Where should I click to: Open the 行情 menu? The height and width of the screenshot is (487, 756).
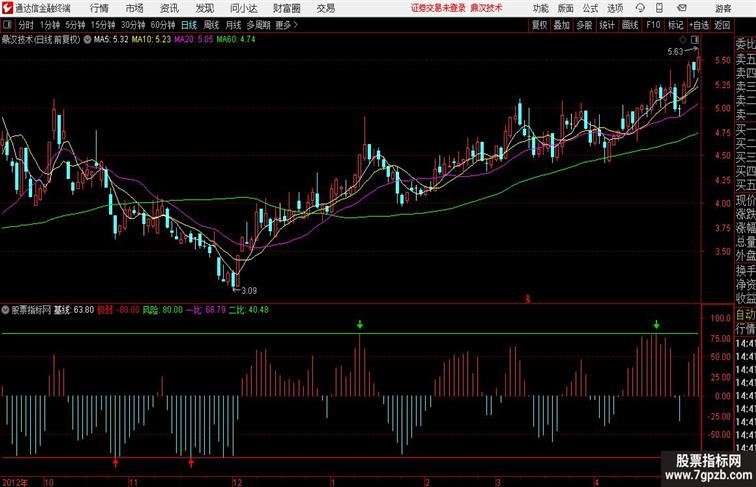[x=99, y=8]
